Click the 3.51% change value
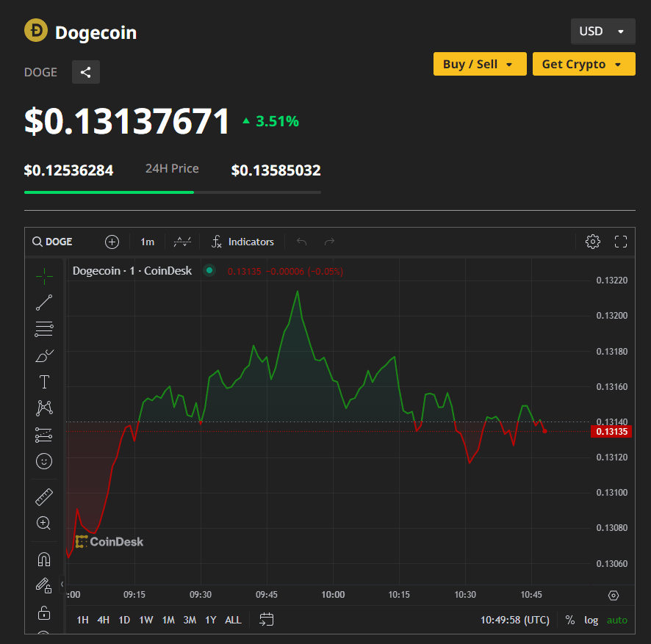Image resolution: width=651 pixels, height=644 pixels. (277, 121)
